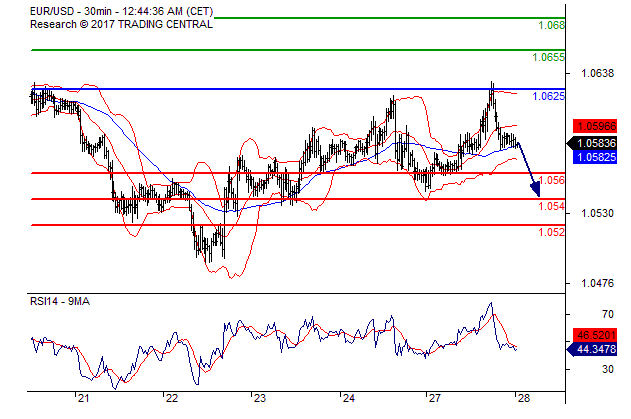Image resolution: width=631 pixels, height=419 pixels.
Task: Select the chart title 'EUR/USD - 30min - 12:44:36 AM (CET)'
Action: point(122,11)
